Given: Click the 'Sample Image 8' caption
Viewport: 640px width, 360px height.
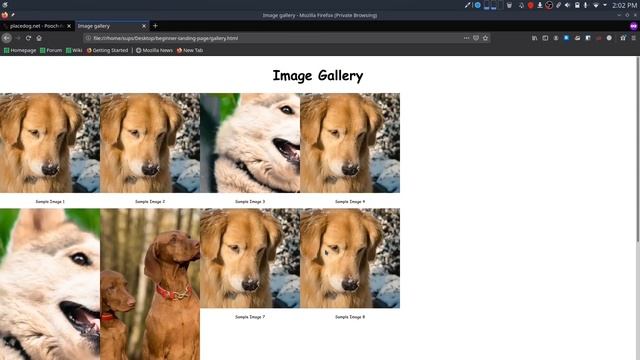Looking at the screenshot, I should [x=350, y=317].
